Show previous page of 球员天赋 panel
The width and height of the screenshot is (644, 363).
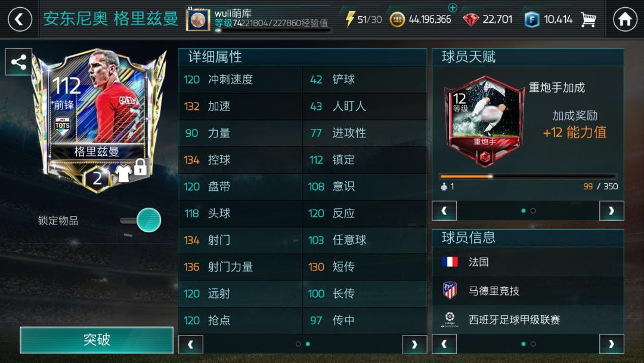pos(444,211)
